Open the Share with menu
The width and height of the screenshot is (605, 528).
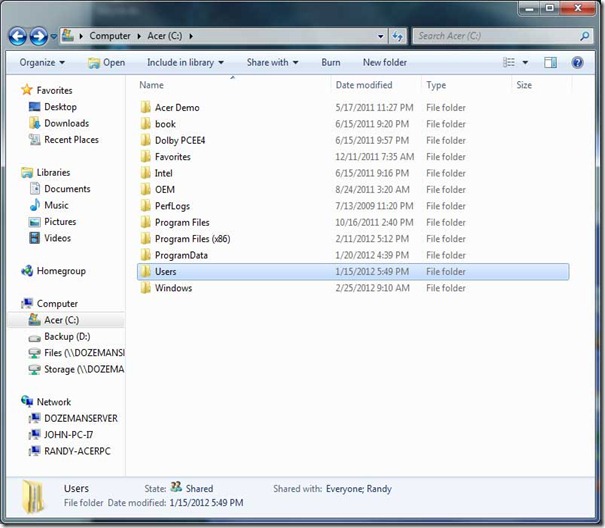272,63
